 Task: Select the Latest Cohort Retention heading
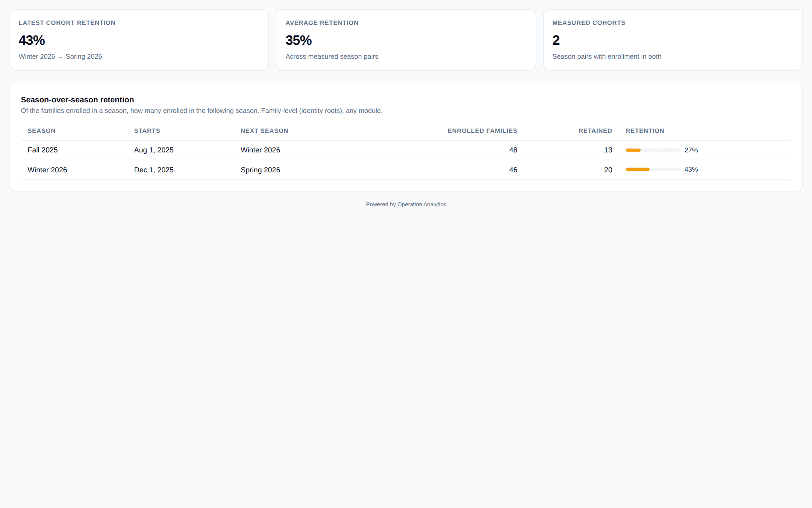point(67,23)
